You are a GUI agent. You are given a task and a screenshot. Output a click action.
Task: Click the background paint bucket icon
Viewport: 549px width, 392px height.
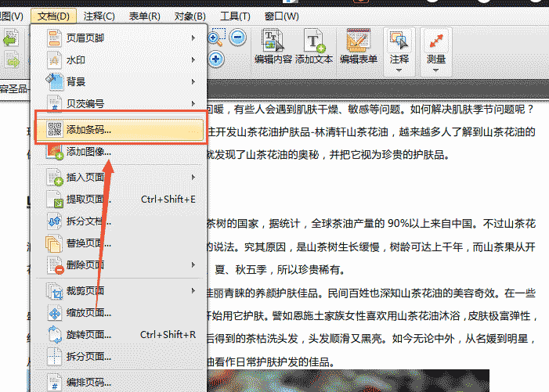54,82
